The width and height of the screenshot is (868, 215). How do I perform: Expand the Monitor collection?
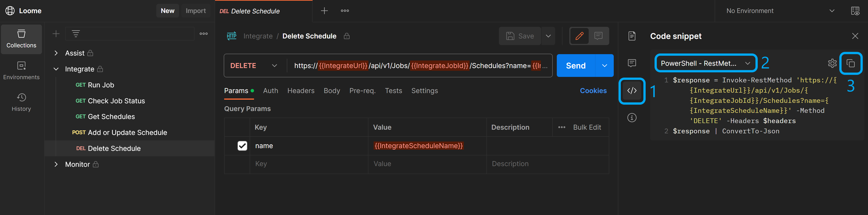[56, 164]
